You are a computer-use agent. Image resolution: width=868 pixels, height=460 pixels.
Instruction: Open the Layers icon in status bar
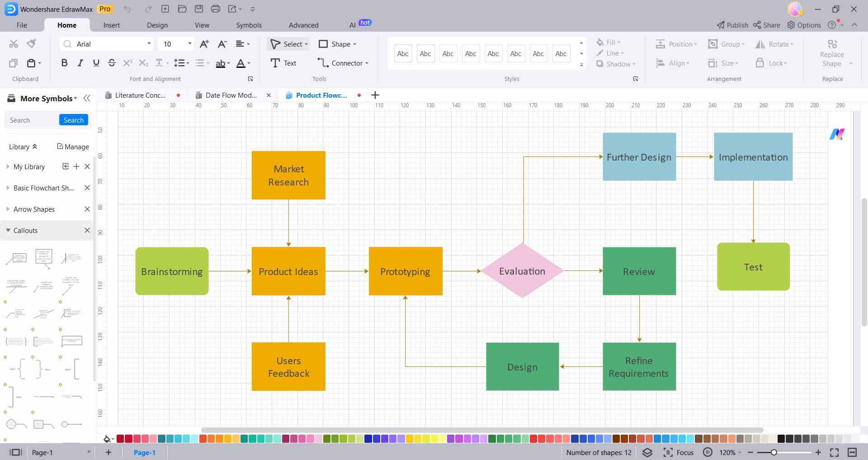click(647, 452)
